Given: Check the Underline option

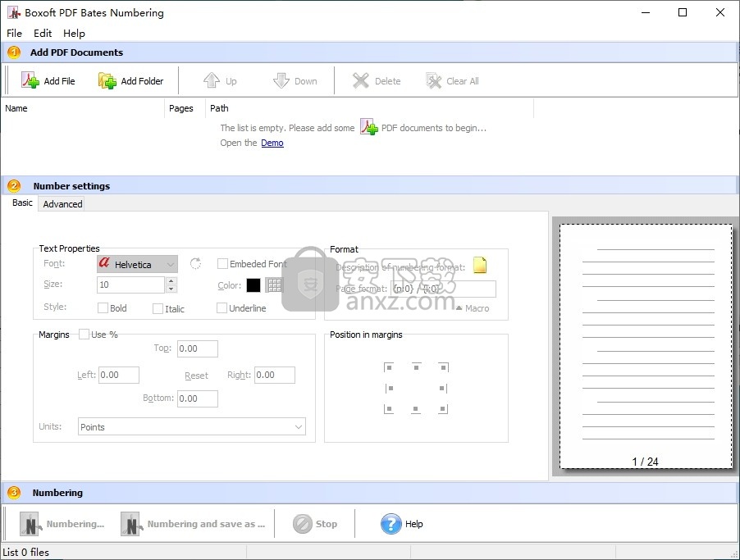Looking at the screenshot, I should [x=222, y=308].
